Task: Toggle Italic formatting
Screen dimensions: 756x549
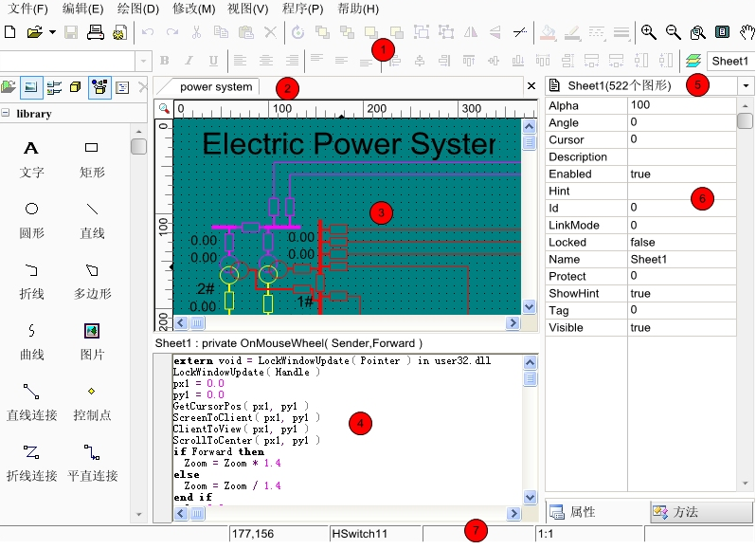Action: click(189, 61)
